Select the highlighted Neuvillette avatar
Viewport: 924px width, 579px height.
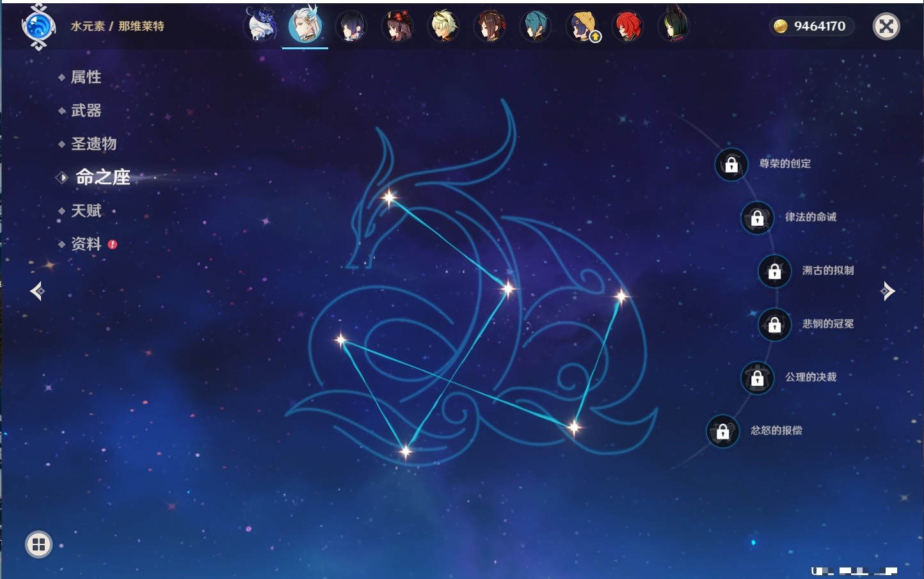coord(305,25)
